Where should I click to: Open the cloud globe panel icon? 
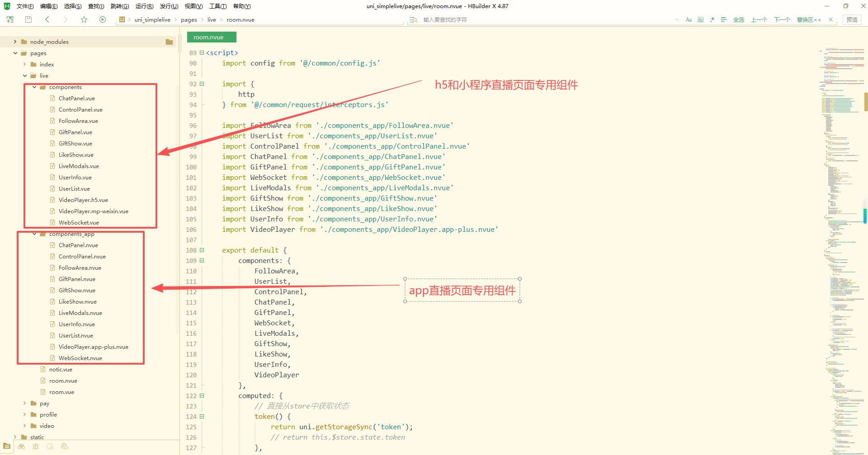click(65, 446)
